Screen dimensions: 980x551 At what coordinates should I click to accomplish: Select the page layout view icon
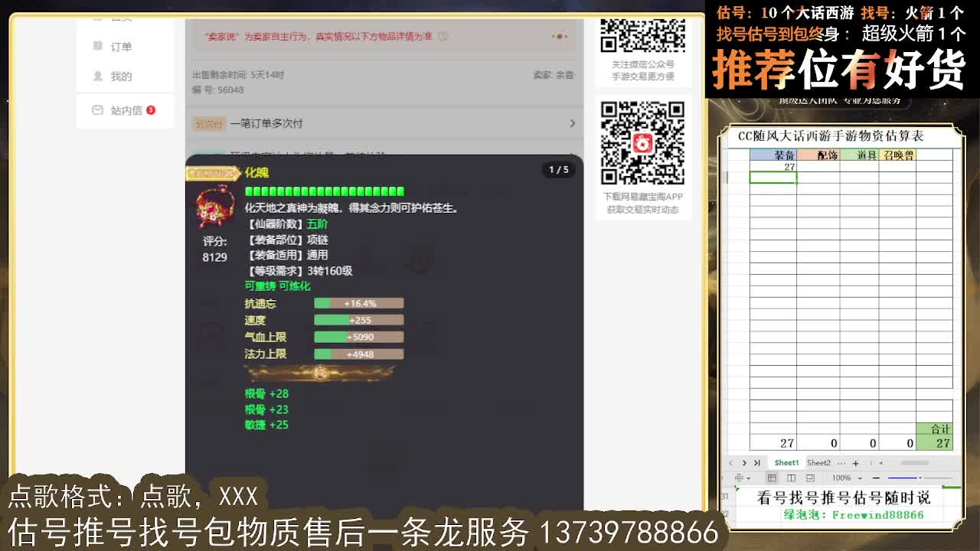789,478
